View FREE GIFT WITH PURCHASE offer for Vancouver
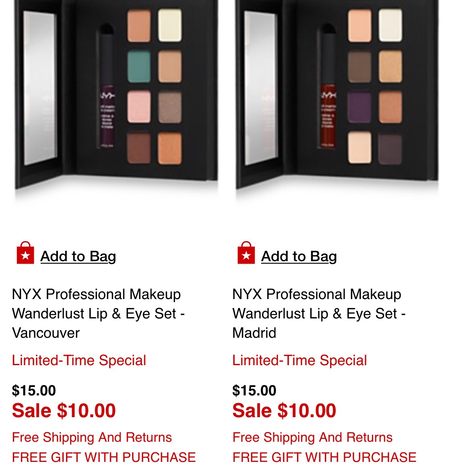 104,457
